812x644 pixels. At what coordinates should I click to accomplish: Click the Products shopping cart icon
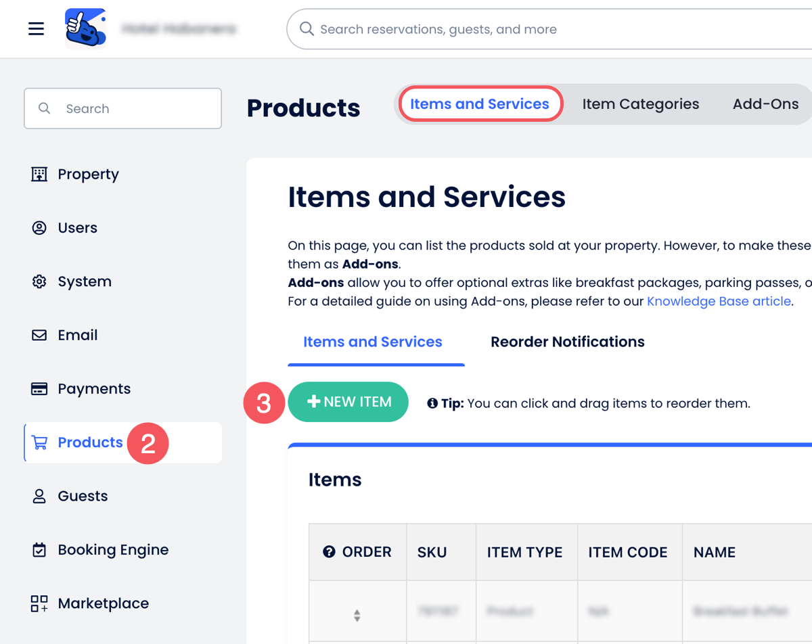click(x=39, y=442)
